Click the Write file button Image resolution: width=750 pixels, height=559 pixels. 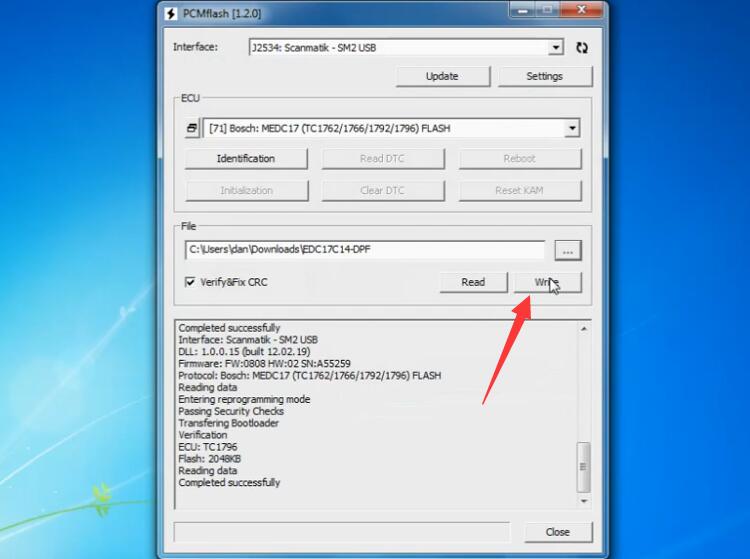(x=548, y=282)
